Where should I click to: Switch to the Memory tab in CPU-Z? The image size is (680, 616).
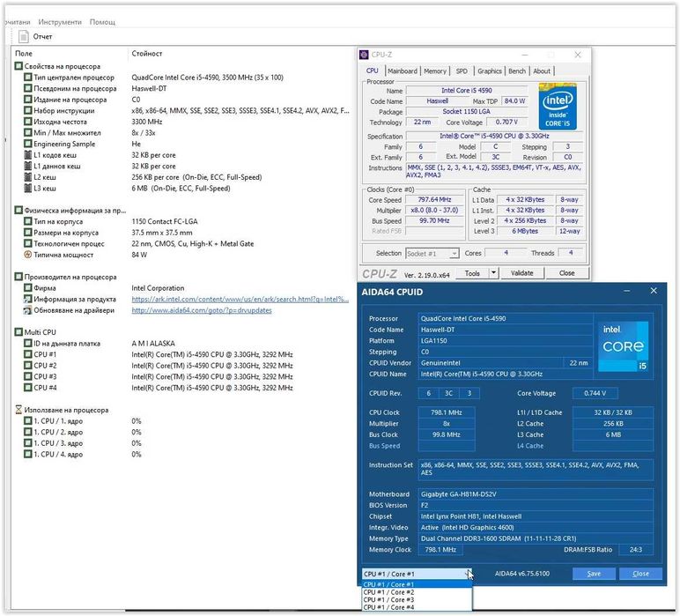pos(435,71)
